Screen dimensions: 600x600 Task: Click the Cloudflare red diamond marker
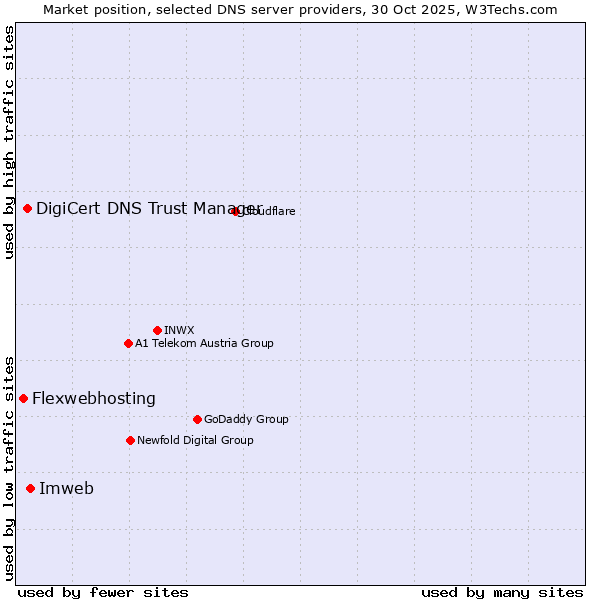click(236, 211)
